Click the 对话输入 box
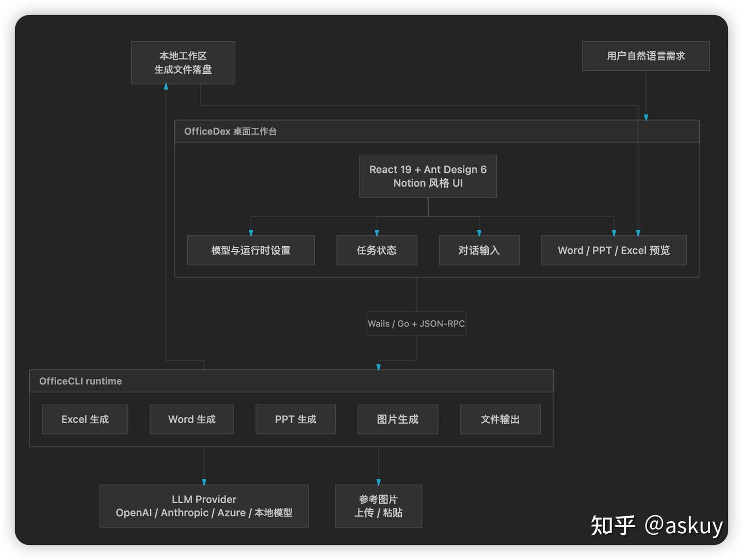 tap(479, 250)
